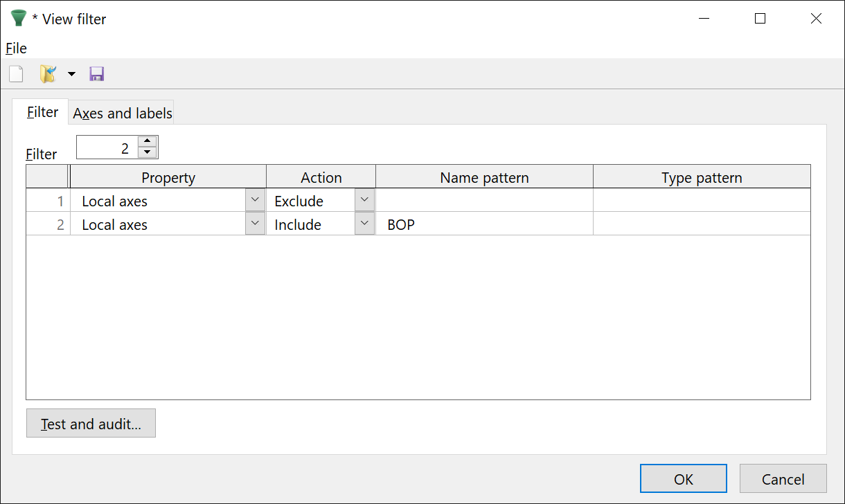The width and height of the screenshot is (845, 504).
Task: Click the Open folder icon
Action: 48,74
